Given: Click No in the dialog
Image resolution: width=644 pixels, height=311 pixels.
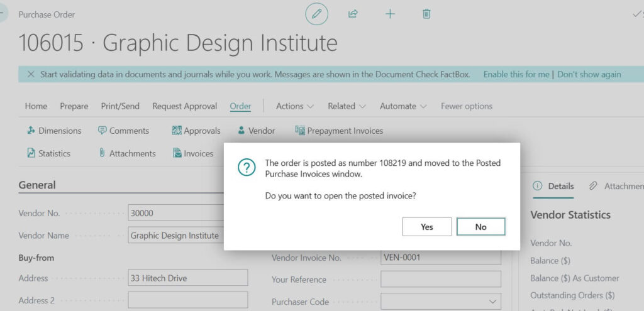Looking at the screenshot, I should (480, 227).
